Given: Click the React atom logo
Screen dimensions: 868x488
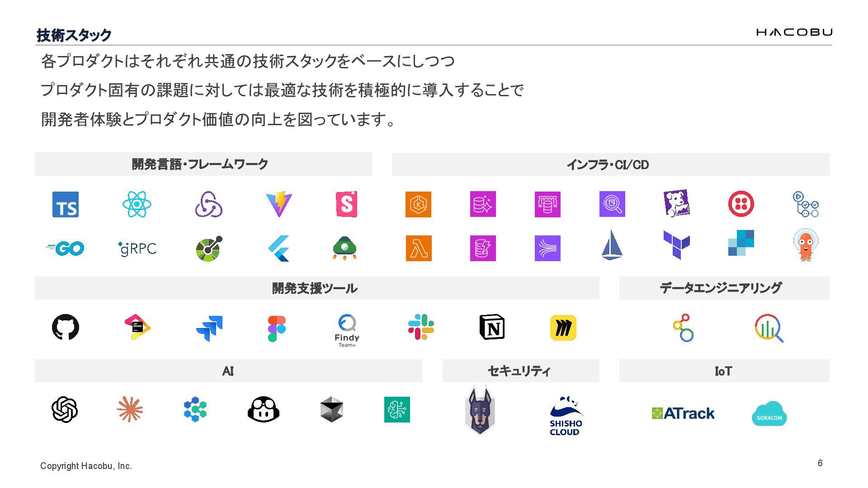Looking at the screenshot, I should pos(137,204).
